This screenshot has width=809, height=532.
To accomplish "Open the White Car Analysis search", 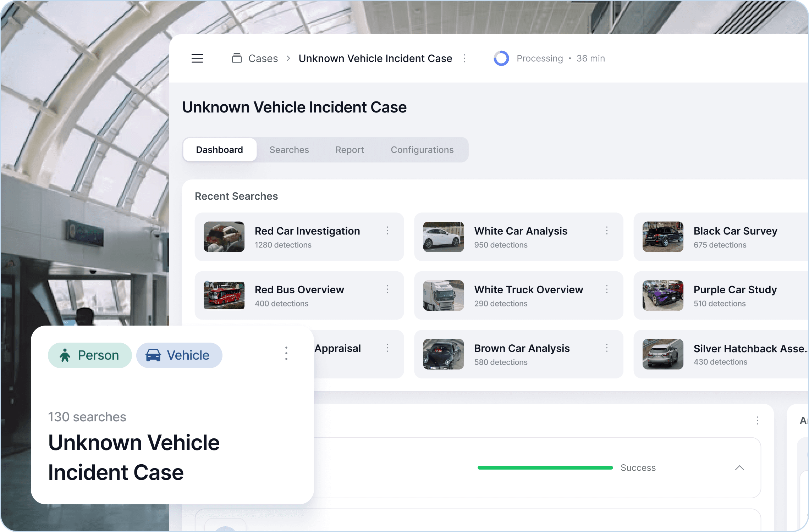I will pos(519,237).
